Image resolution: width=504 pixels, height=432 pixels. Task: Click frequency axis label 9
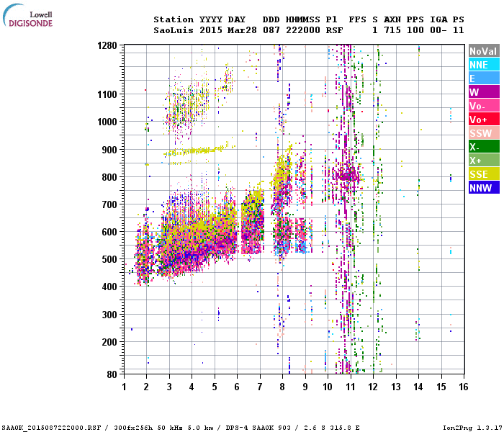[x=305, y=387]
